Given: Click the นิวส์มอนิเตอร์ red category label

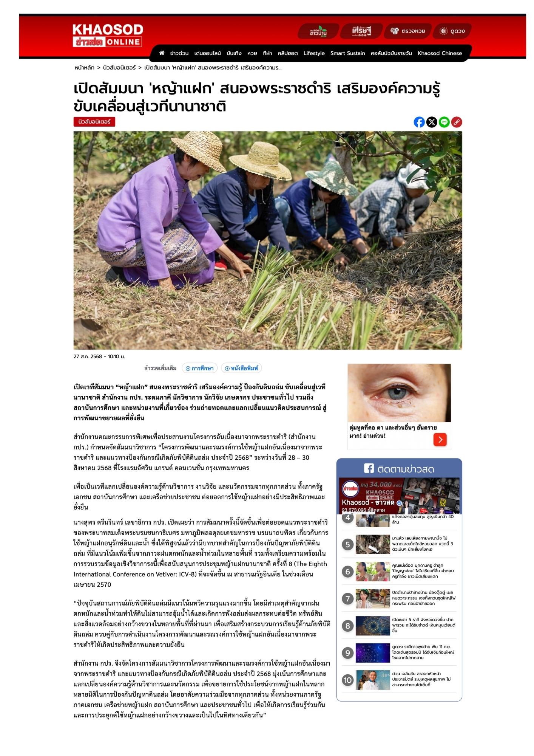Looking at the screenshot, I should (x=94, y=122).
